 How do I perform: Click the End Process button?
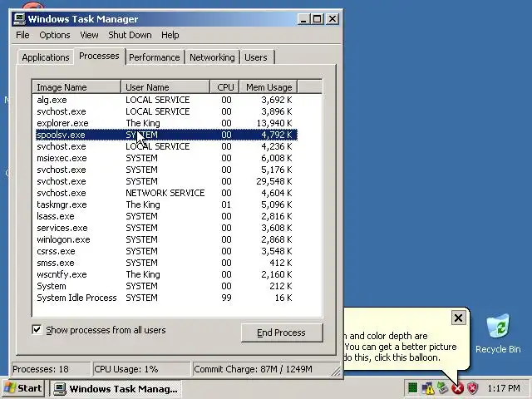(x=281, y=332)
